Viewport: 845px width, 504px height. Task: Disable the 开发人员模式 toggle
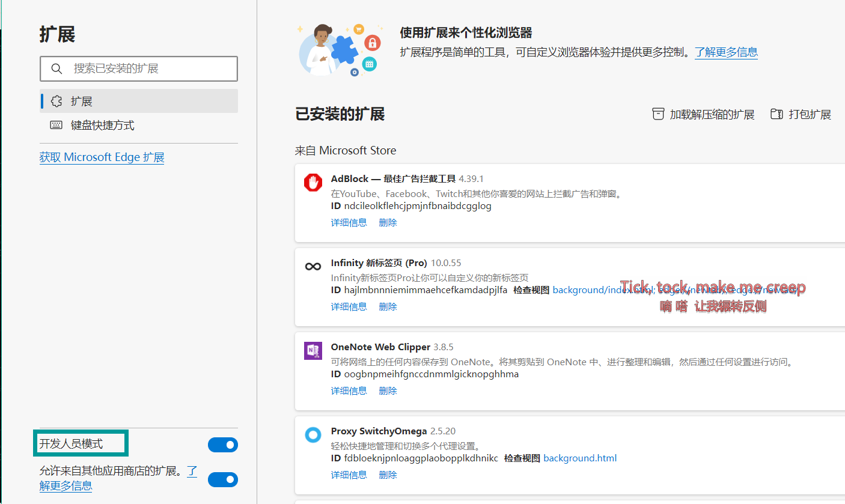pyautogui.click(x=223, y=445)
